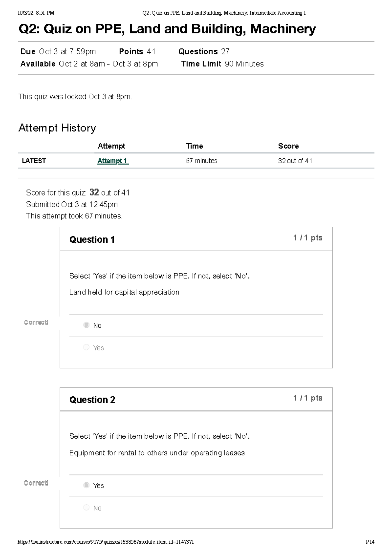Click the 'Correct!' label beside Question 1
The image size is (392, 555).
[36, 322]
